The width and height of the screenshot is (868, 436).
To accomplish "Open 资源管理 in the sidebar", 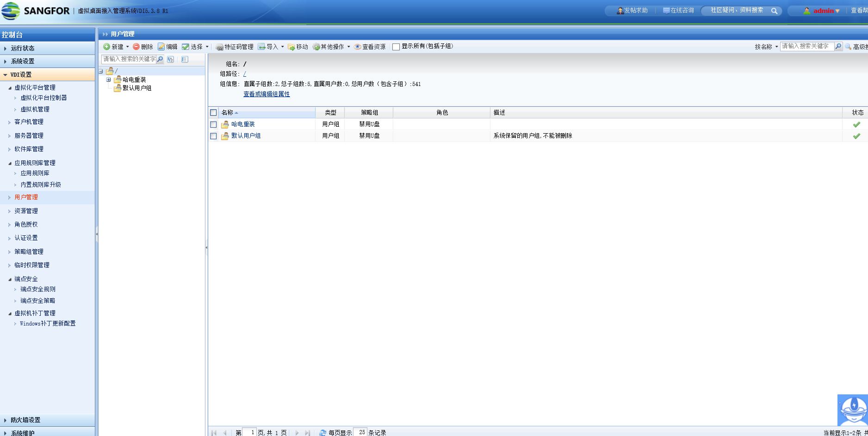I will (x=26, y=211).
